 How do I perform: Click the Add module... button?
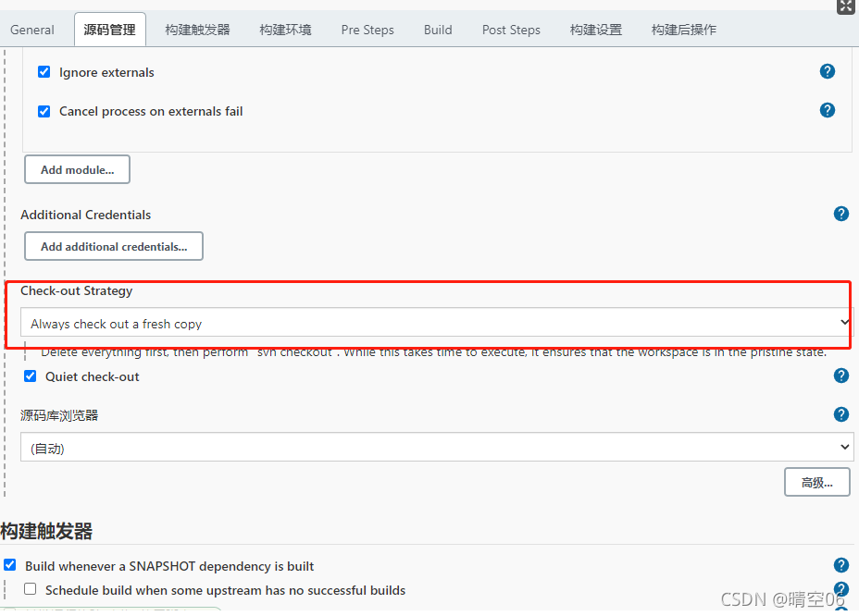(77, 169)
